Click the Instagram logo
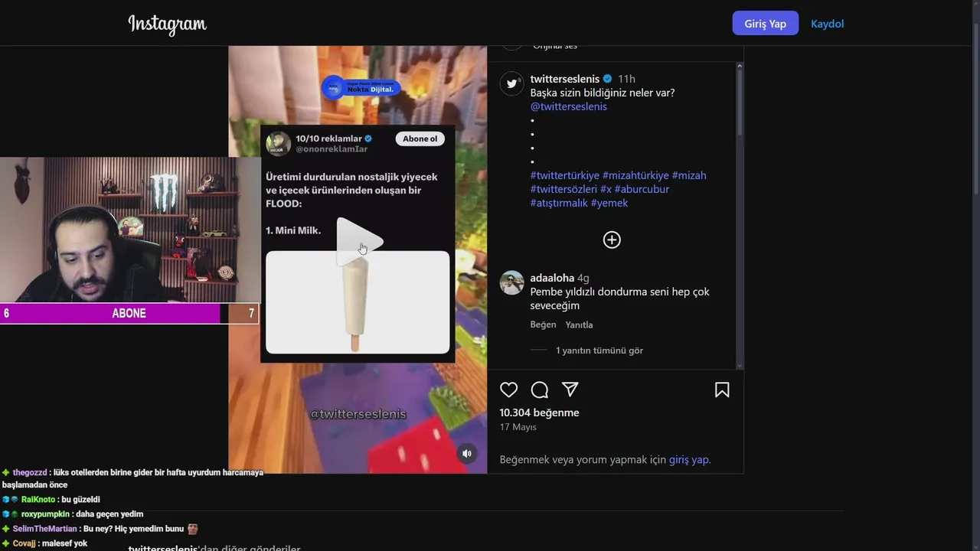The height and width of the screenshot is (551, 980). pyautogui.click(x=167, y=24)
